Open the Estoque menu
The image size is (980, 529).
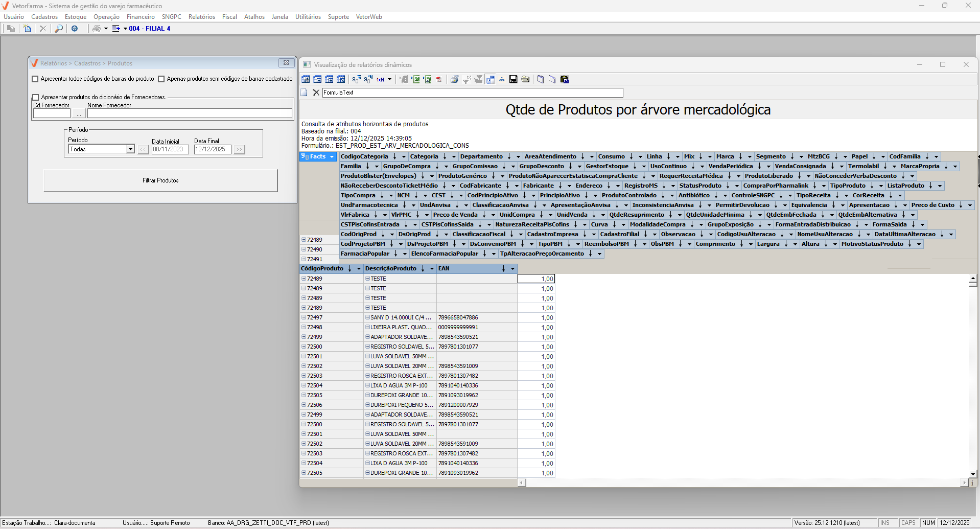76,17
